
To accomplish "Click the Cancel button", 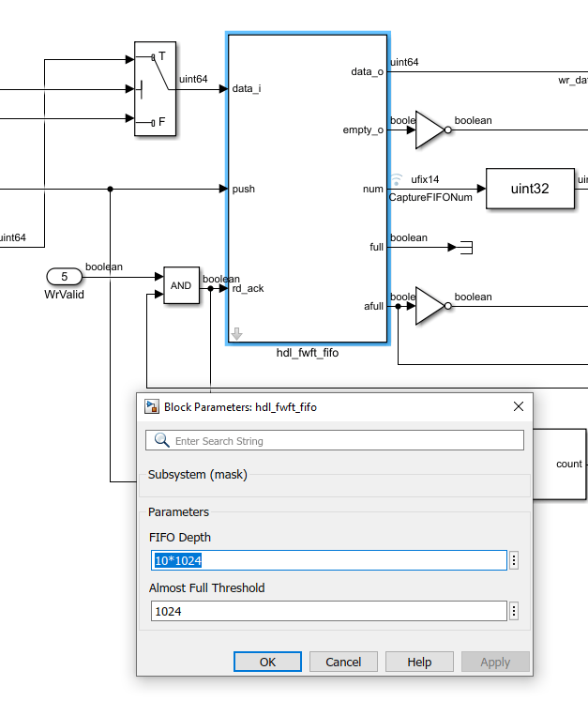I will (343, 662).
